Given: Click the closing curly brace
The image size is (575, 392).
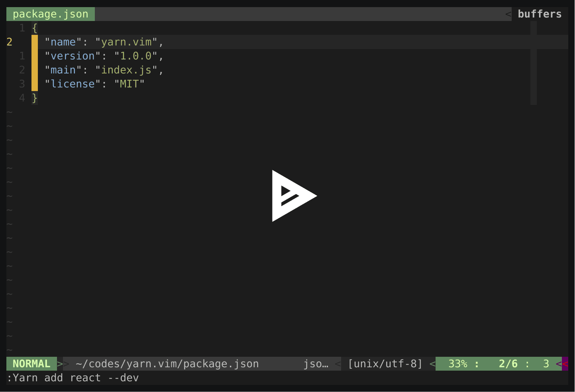Looking at the screenshot, I should coord(35,98).
